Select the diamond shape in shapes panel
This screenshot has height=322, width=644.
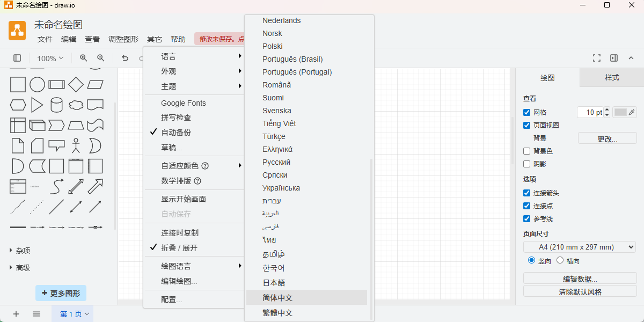[76, 85]
